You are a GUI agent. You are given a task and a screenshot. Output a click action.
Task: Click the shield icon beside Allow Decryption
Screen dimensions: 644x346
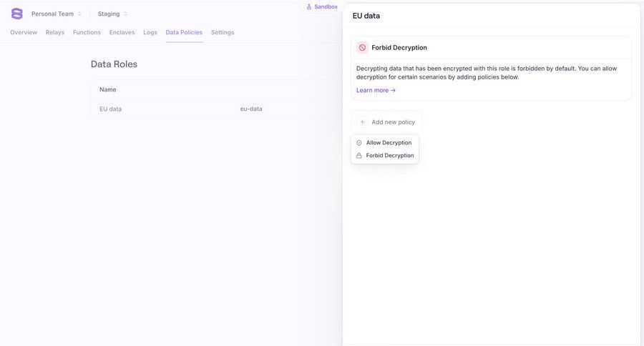359,143
